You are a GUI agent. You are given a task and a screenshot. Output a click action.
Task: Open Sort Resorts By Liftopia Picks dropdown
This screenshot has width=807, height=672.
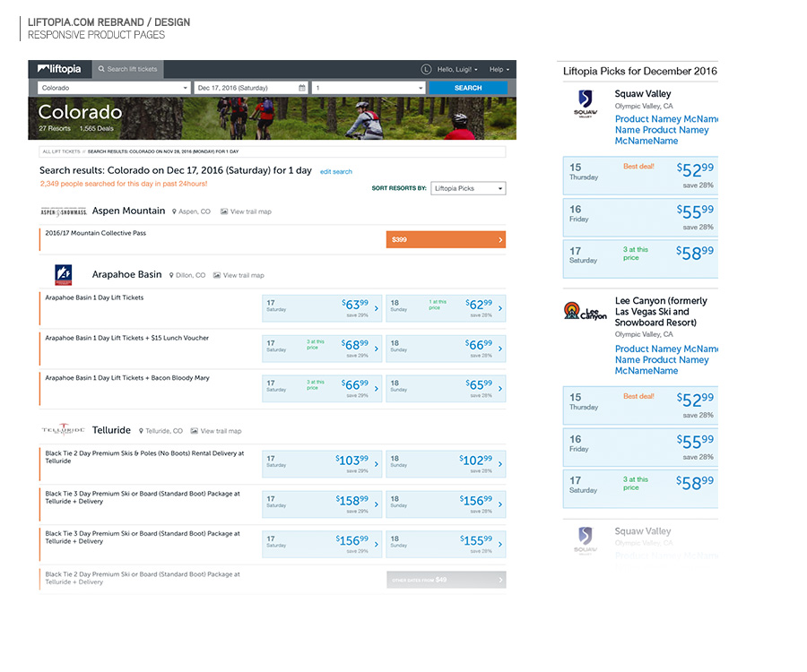coord(468,188)
